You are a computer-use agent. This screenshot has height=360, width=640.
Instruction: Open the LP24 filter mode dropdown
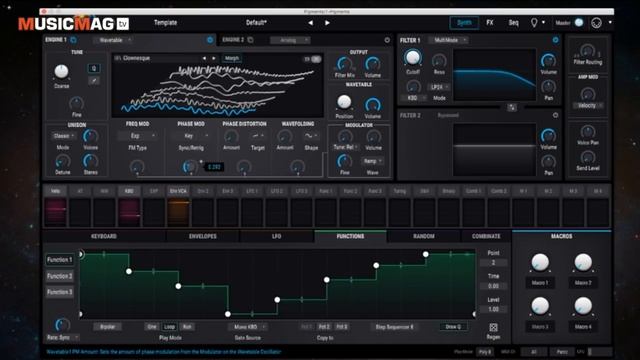tap(439, 87)
